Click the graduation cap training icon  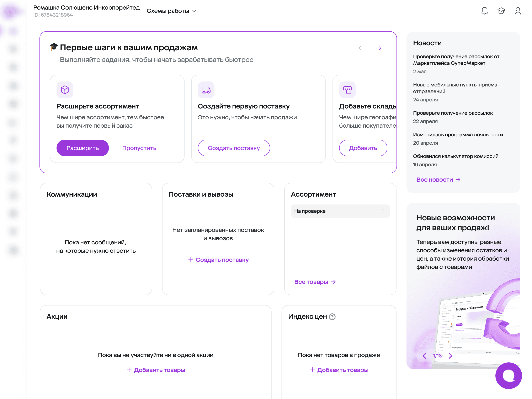[x=501, y=11]
